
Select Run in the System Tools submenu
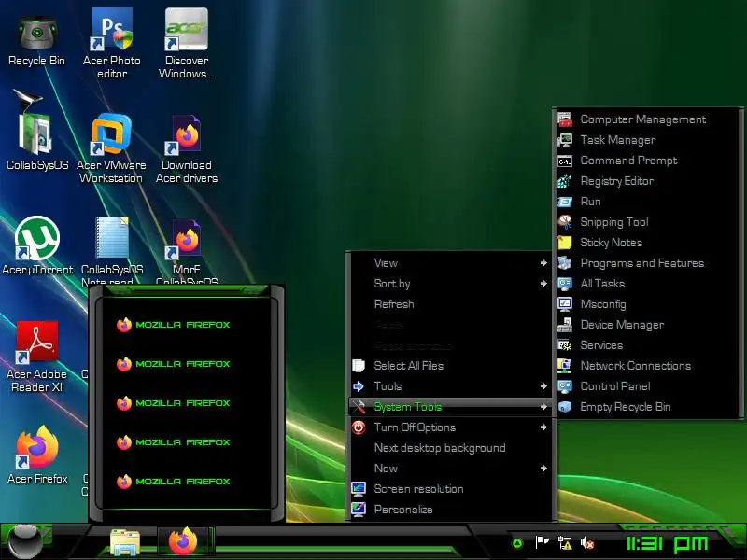click(x=649, y=202)
